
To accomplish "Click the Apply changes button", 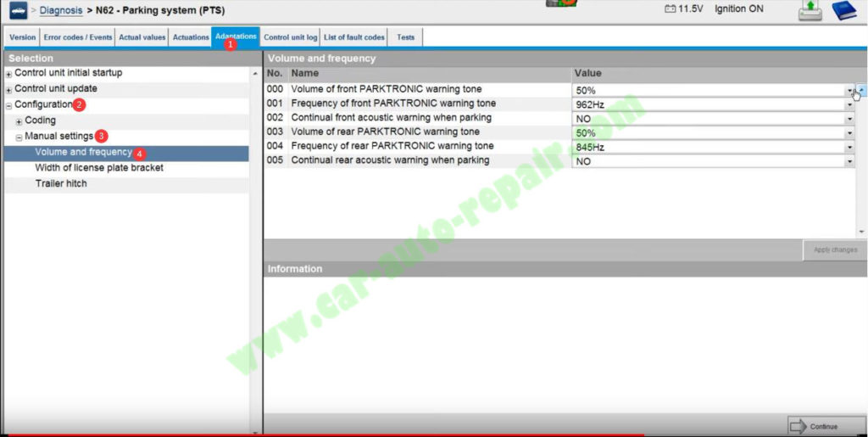I will 835,249.
